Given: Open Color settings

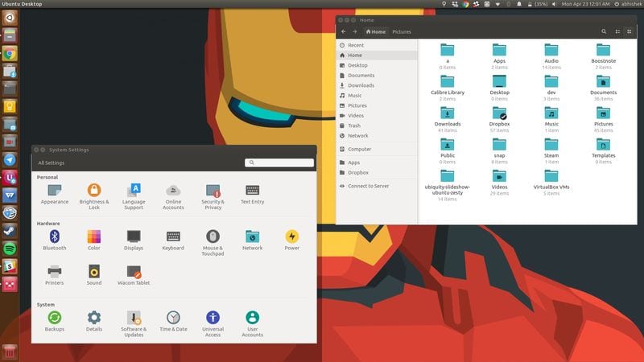Looking at the screenshot, I should [94, 240].
